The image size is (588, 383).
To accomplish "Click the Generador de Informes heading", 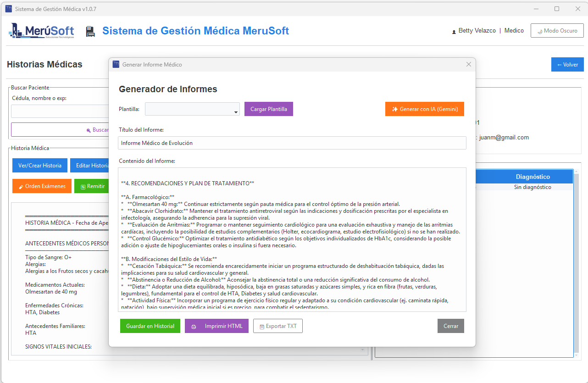I will coord(168,89).
